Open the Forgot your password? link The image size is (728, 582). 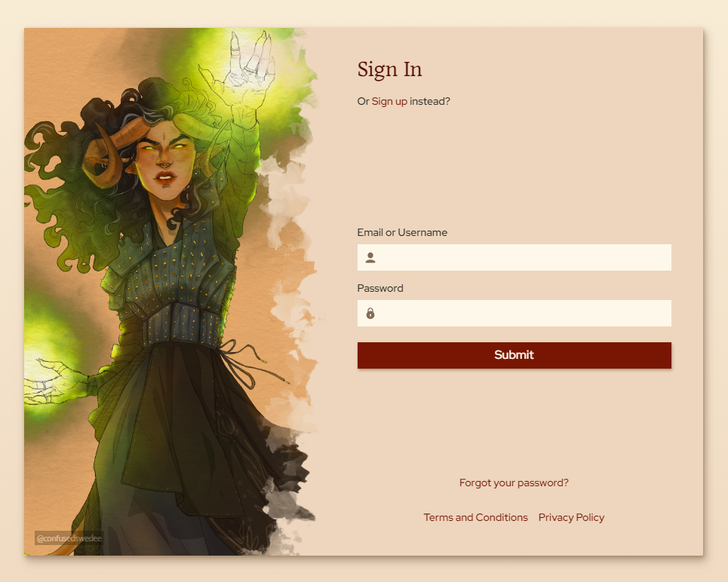click(514, 482)
